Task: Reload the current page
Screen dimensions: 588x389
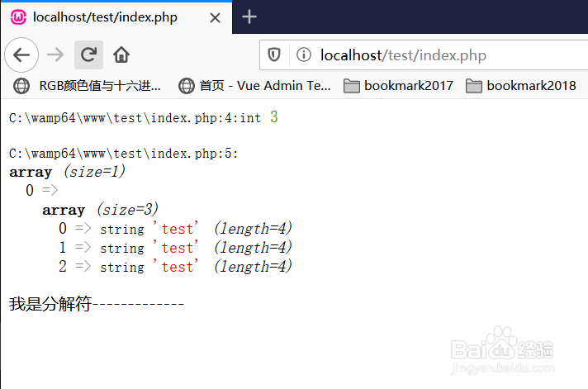Action: (88, 55)
